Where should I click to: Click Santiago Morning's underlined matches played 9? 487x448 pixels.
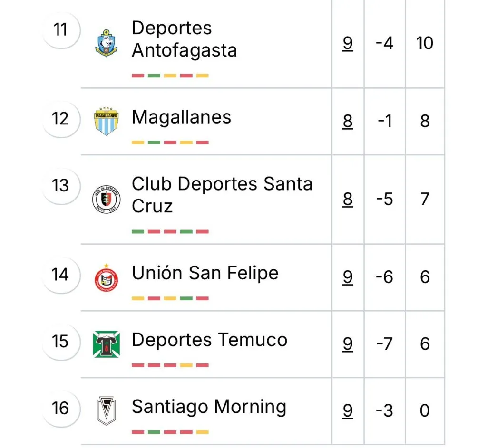(x=348, y=410)
